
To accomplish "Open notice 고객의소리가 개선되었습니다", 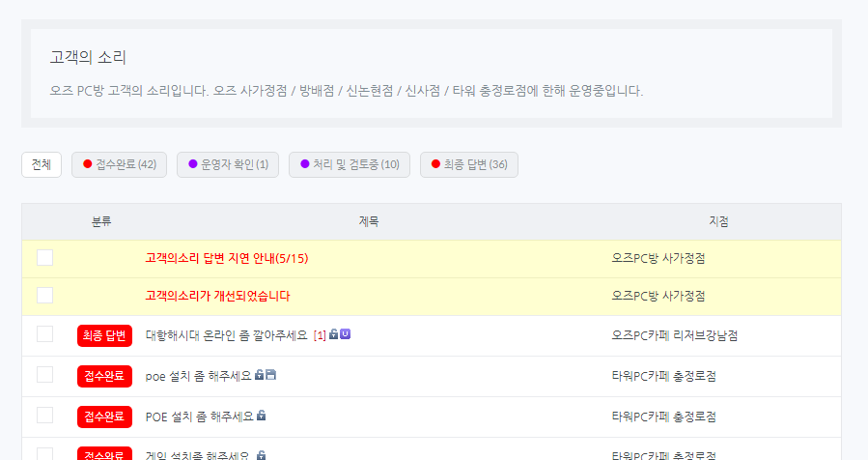I will [x=217, y=296].
